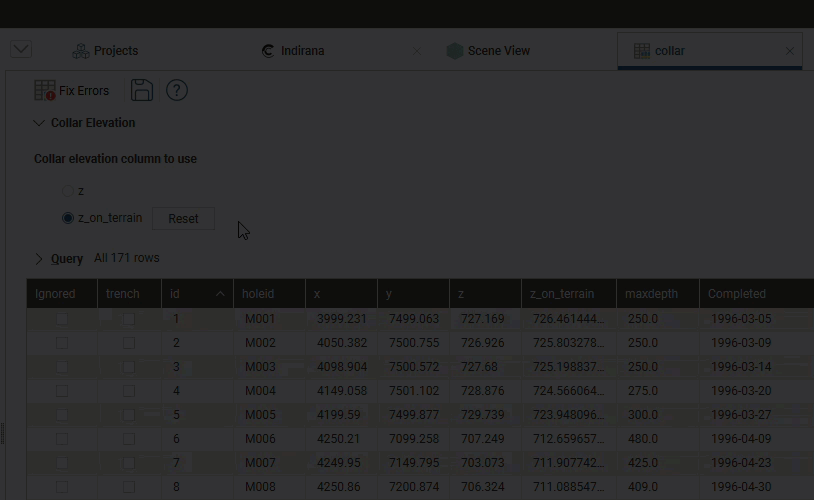
Task: Click the Fix Errors table icon
Action: (x=45, y=91)
